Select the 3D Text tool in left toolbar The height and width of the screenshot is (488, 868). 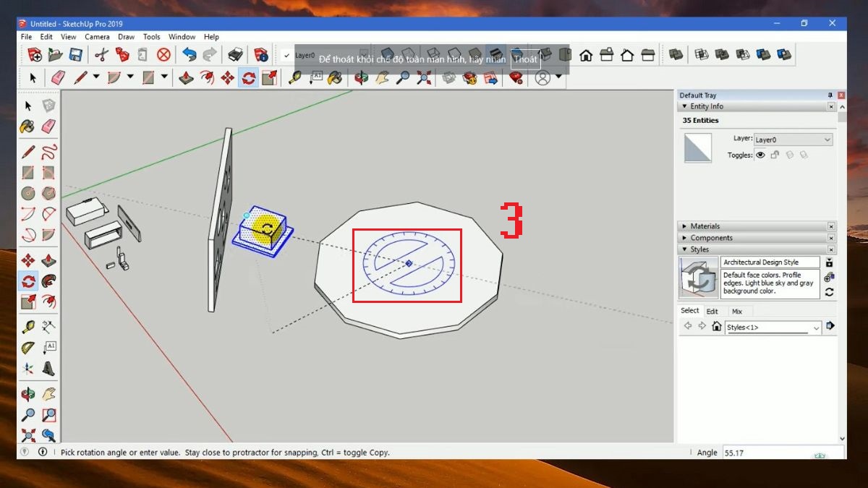click(x=48, y=368)
